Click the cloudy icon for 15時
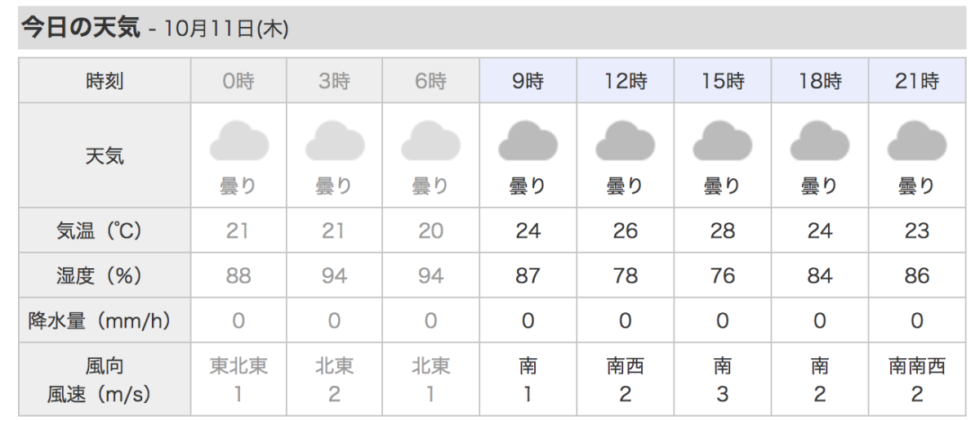 (723, 141)
